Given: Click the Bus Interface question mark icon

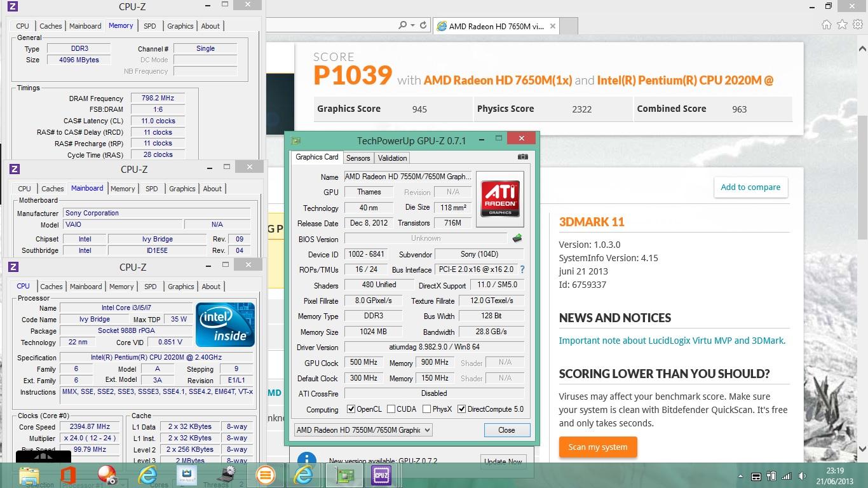Looking at the screenshot, I should tap(522, 269).
